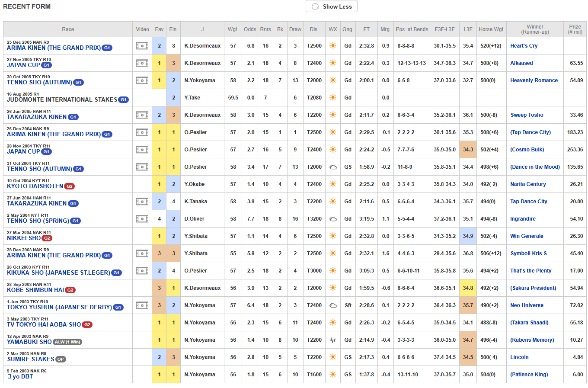Click sunny weather icon in Kyoto Daishoten row
This screenshot has width=588, height=388.
tap(333, 184)
